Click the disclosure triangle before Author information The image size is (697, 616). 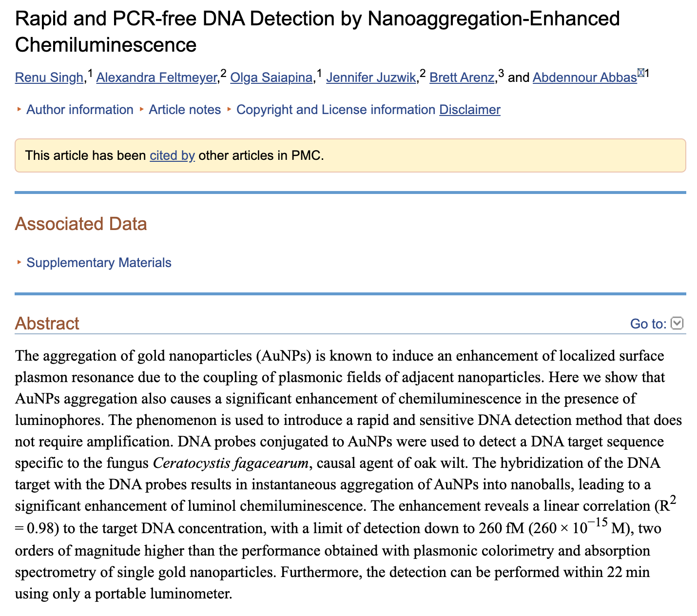coord(19,110)
